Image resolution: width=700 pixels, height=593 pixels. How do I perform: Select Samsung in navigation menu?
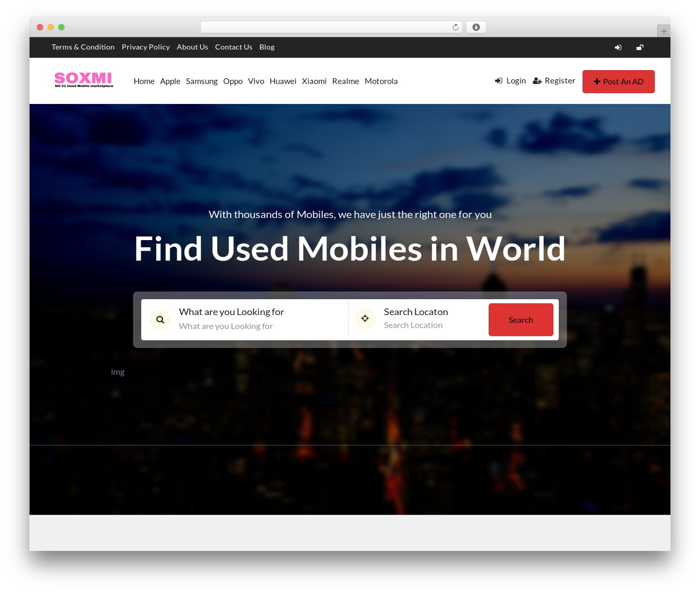(x=202, y=81)
